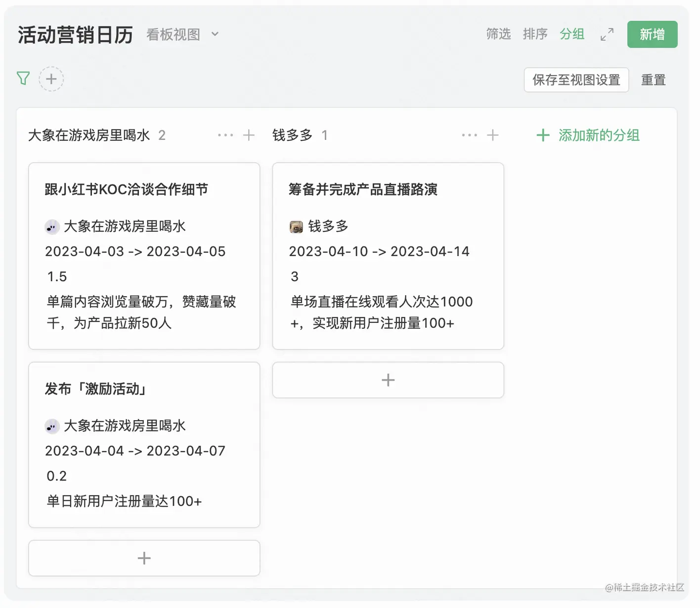Click 保存至视图设置 button
Image resolution: width=700 pixels, height=608 pixels.
point(576,80)
